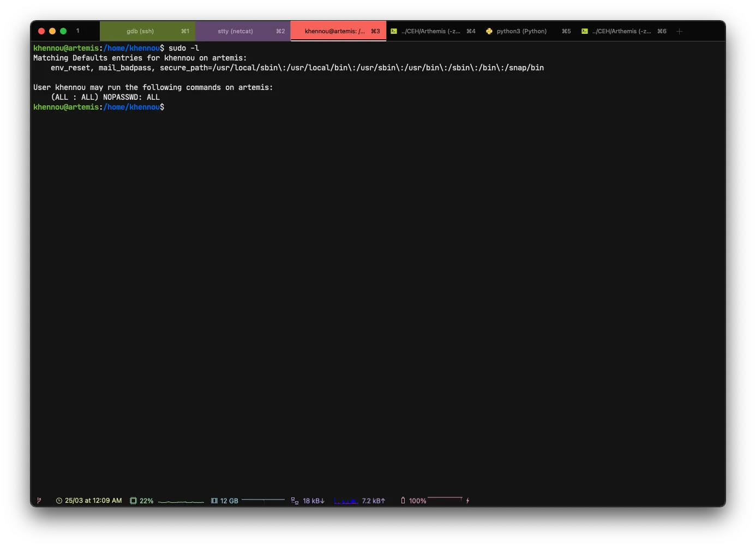Click the CPU usage graph in status bar
The width and height of the screenshot is (756, 547).
(181, 501)
